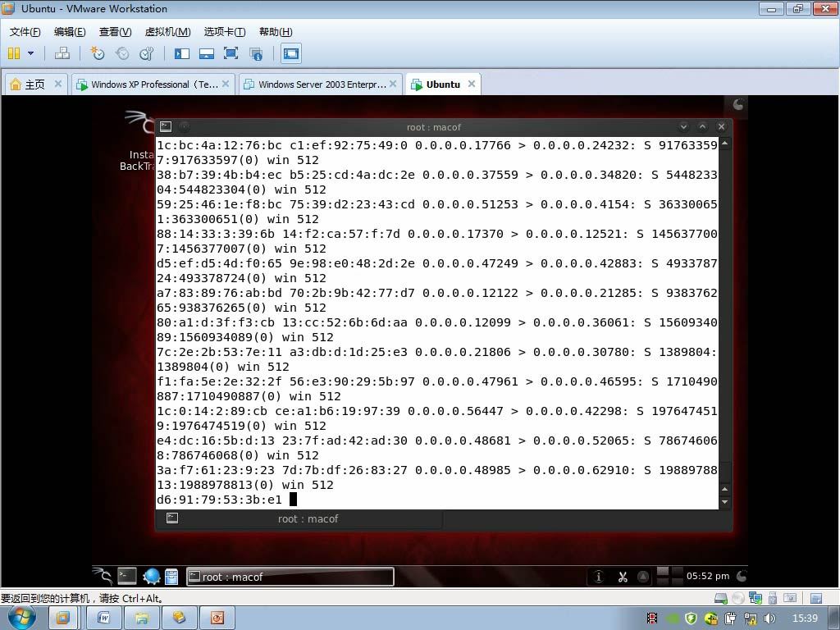Suspend the virtual machine with pause icon
Viewport: 840px width, 630px height.
14,53
